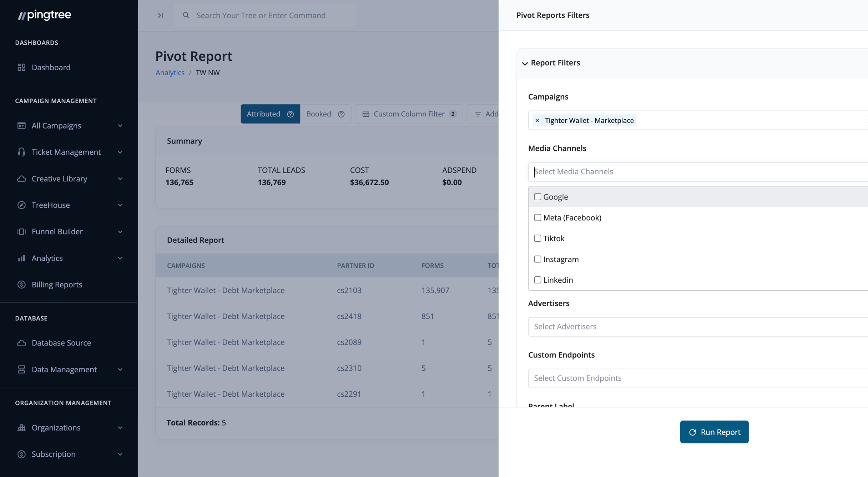Check the Meta (Facebook) checkbox

(538, 217)
